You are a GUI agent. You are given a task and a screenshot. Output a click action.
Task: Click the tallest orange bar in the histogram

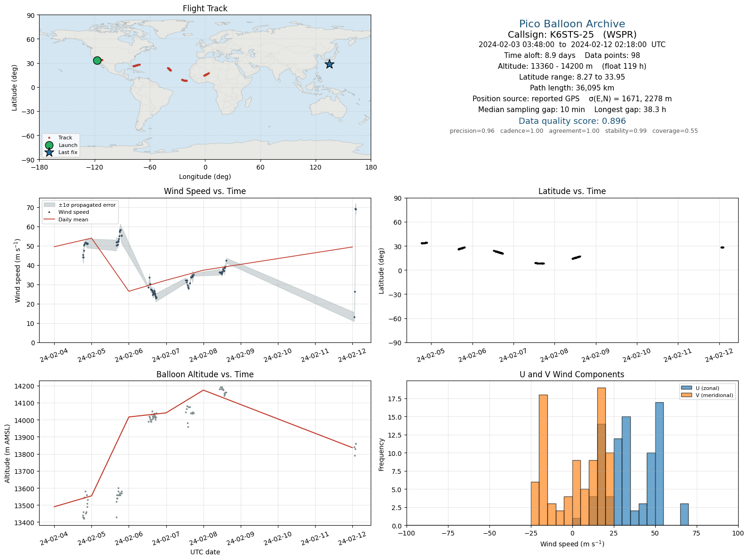[601, 456]
